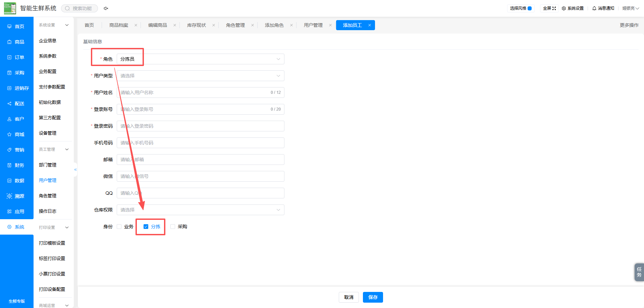Viewport: 644px width, 308px height.
Task: Open the 商品 sidebar module icon
Action: (x=9, y=42)
